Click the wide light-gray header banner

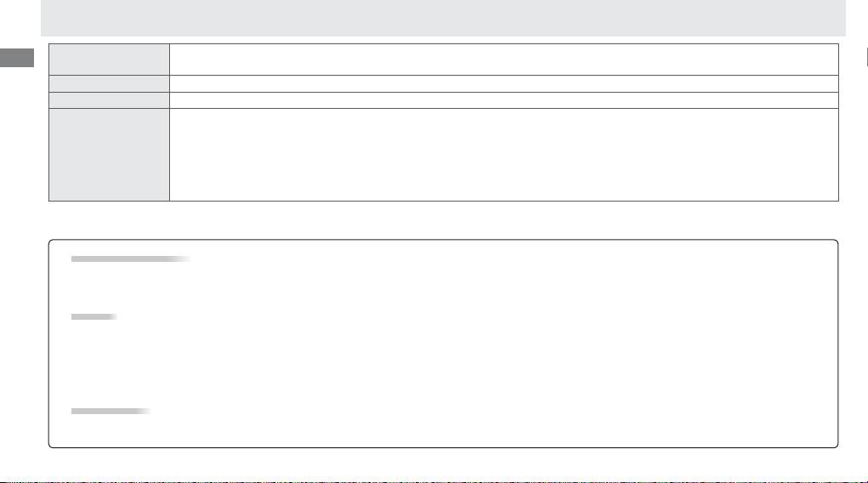coord(443,18)
